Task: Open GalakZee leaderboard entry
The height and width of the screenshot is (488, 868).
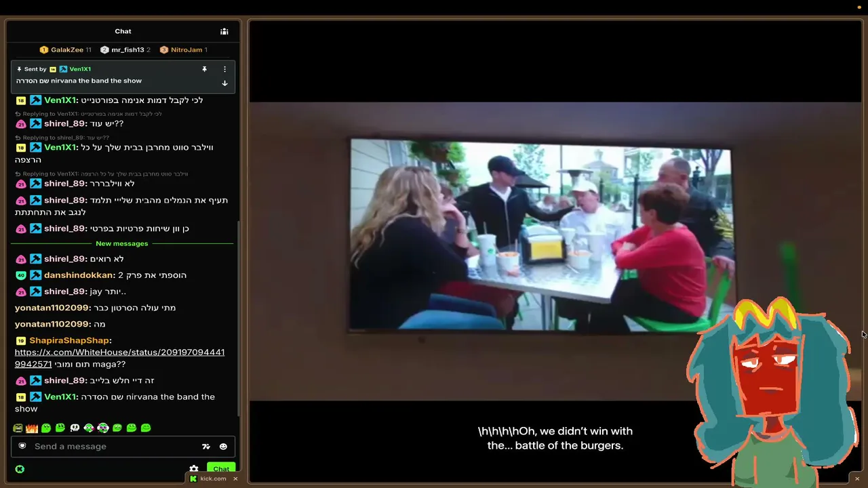Action: tap(66, 49)
